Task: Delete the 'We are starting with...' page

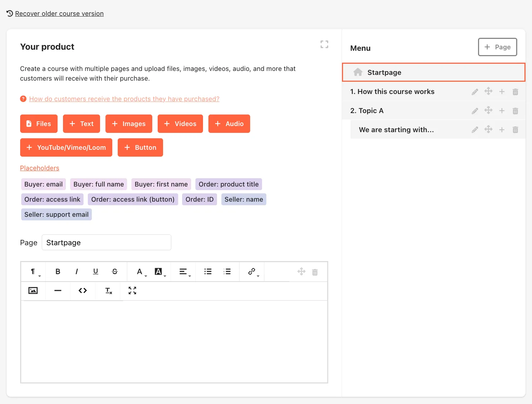Action: 515,130
